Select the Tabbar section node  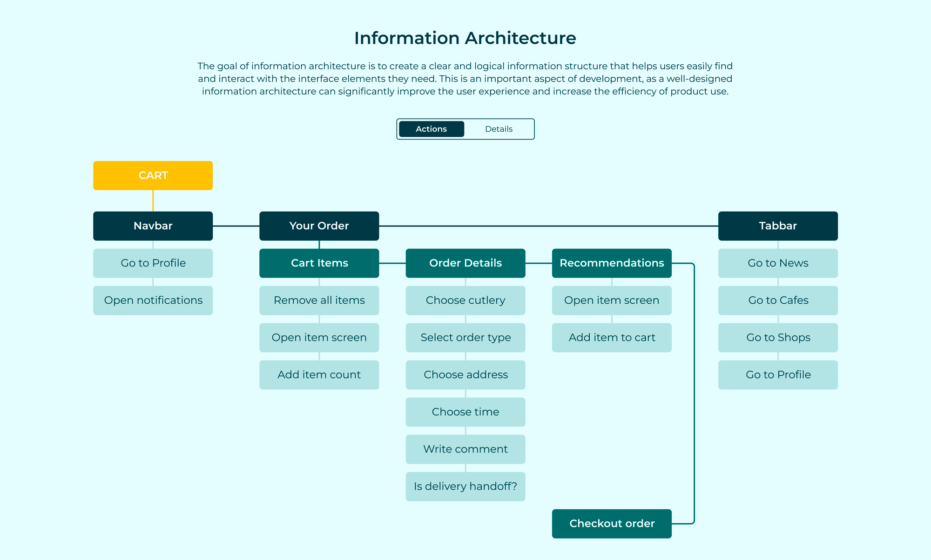(777, 226)
